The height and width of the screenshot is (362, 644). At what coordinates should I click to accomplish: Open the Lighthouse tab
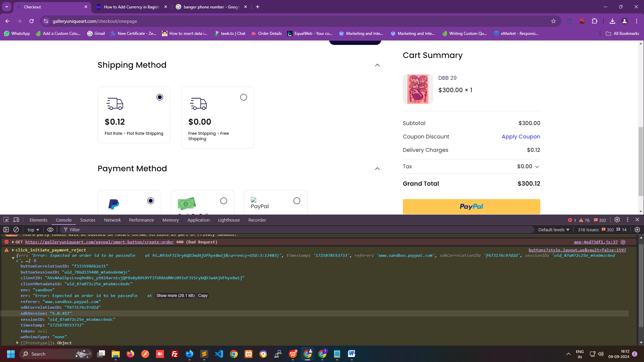[229, 220]
